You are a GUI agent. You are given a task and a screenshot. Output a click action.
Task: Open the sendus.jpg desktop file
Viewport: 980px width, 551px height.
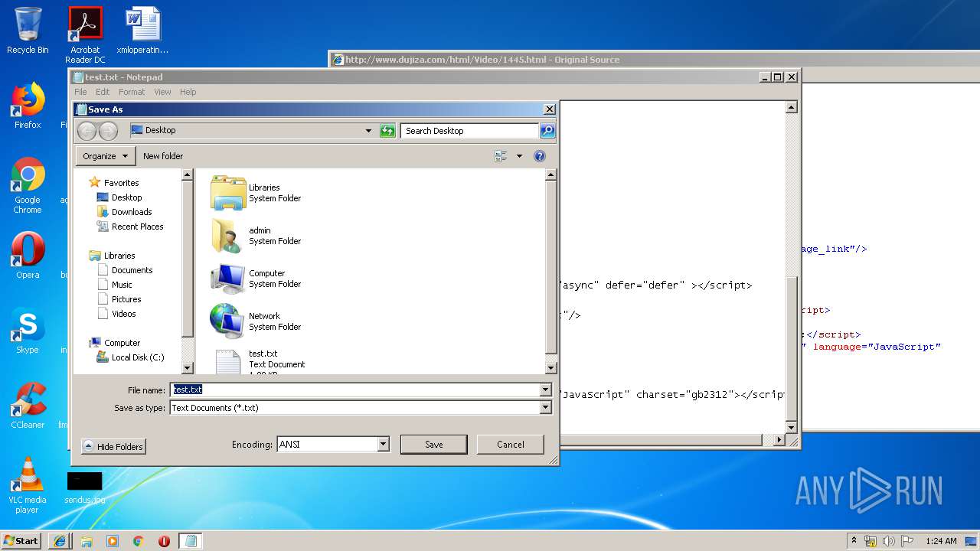tap(84, 487)
